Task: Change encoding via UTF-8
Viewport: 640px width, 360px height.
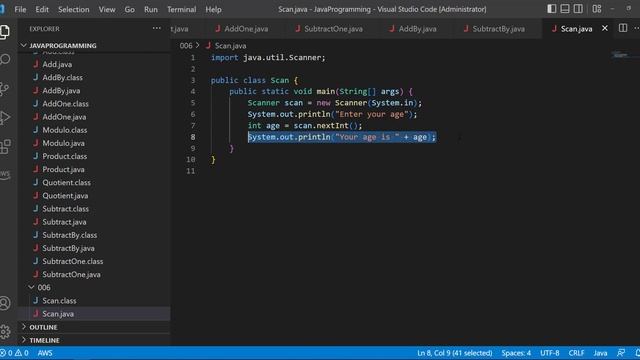Action: pyautogui.click(x=549, y=353)
